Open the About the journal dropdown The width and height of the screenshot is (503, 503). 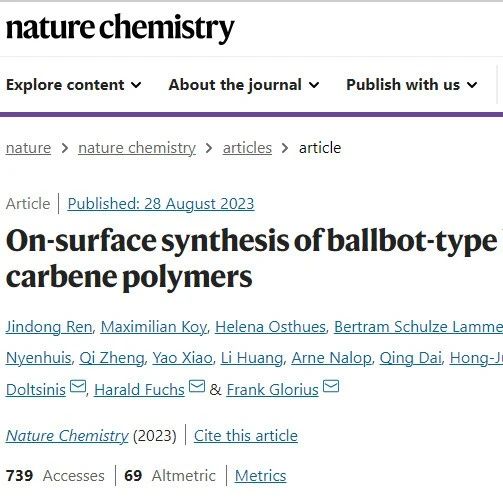[244, 85]
